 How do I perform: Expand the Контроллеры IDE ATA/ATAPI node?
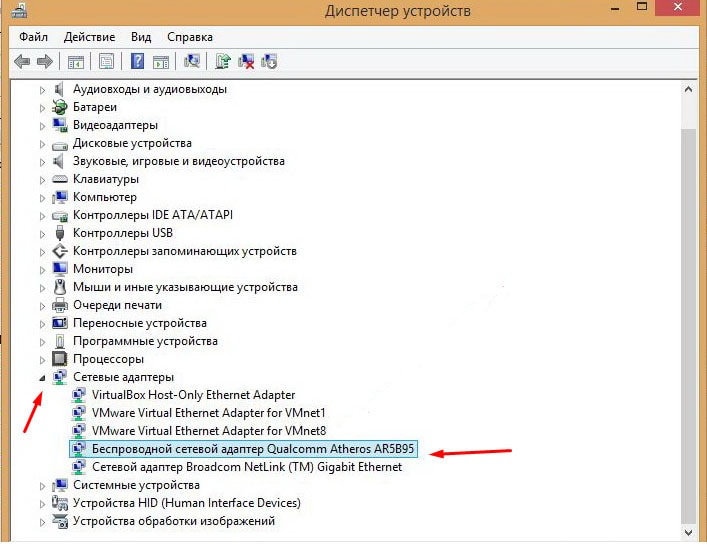[x=42, y=216]
